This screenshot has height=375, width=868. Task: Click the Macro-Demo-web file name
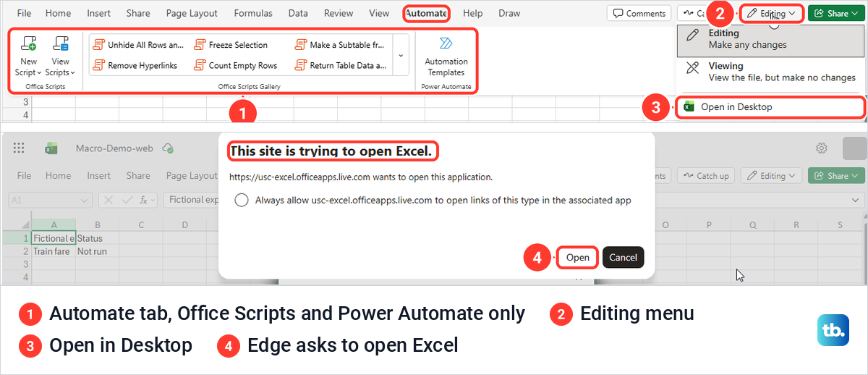point(114,148)
